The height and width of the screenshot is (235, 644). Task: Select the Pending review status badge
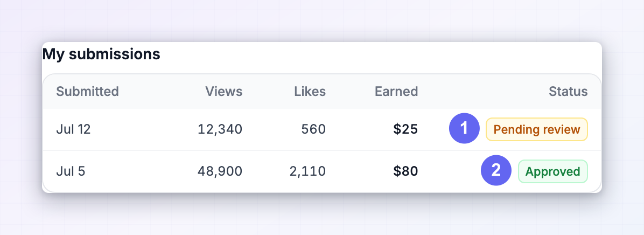click(x=537, y=129)
